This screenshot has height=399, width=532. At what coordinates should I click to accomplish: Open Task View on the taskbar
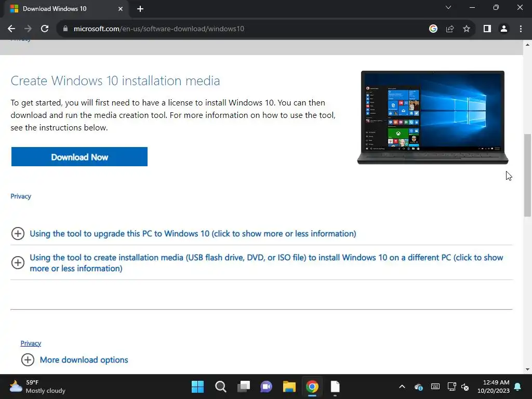243,387
